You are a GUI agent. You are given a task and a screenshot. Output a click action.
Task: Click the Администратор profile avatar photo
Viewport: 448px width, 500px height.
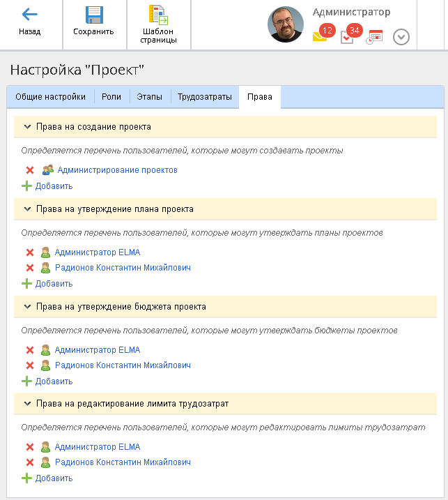pos(286,24)
